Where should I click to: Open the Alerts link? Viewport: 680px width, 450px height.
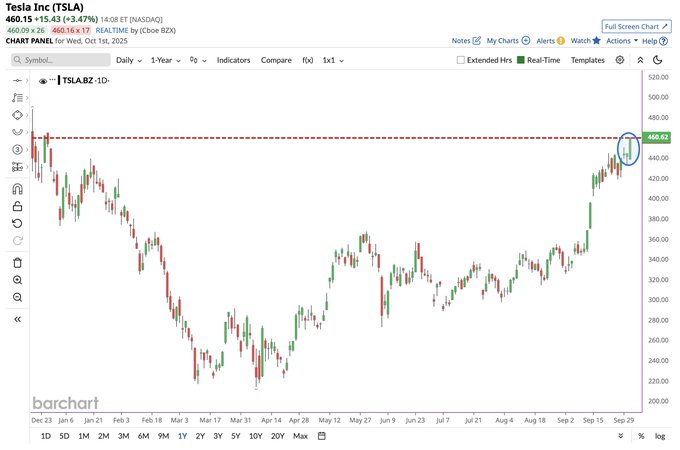point(546,41)
